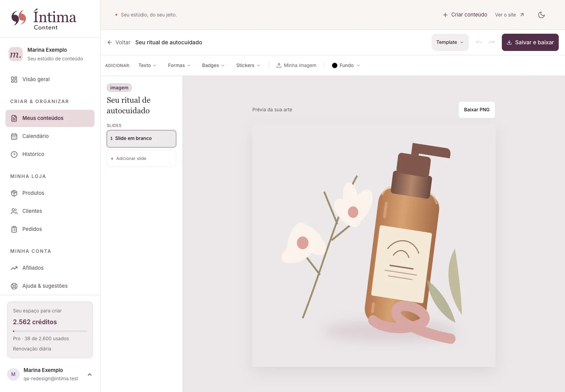Click the Visão geral grid icon
The width and height of the screenshot is (565, 392).
point(14,80)
